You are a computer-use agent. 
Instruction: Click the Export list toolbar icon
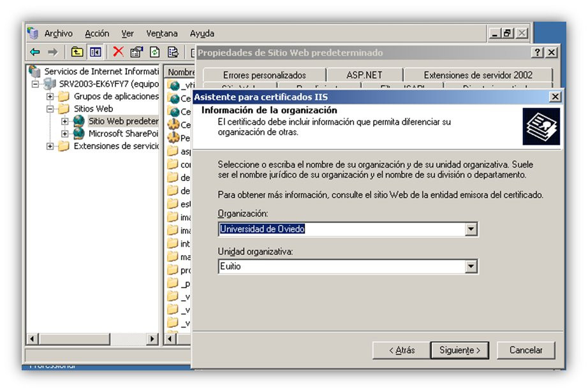(173, 52)
